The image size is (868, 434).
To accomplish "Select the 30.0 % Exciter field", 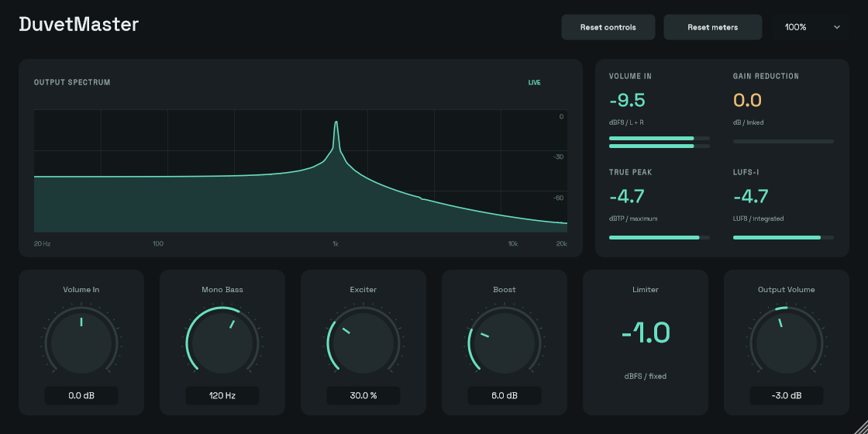I will [363, 396].
